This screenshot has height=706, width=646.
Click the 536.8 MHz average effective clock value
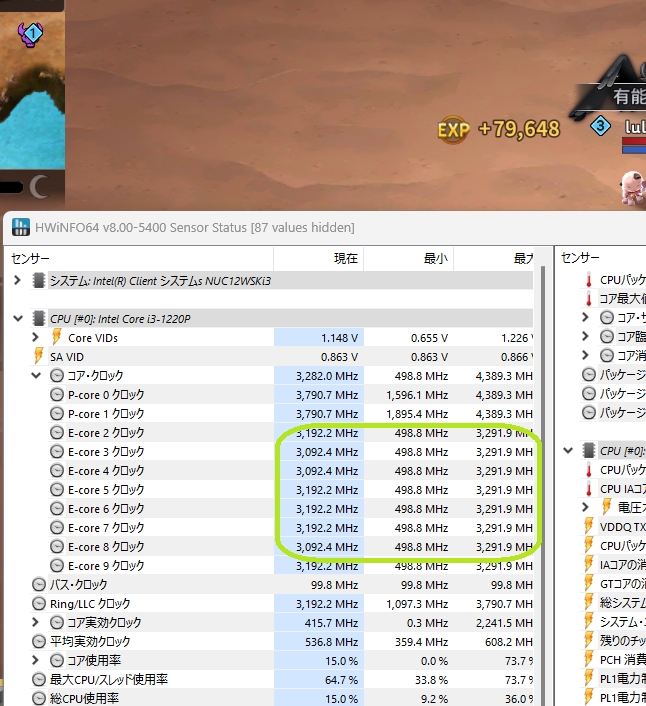331,642
